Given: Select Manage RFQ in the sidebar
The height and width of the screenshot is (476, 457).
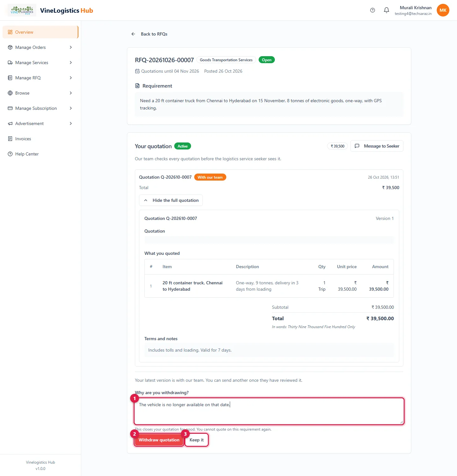Looking at the screenshot, I should [40, 78].
